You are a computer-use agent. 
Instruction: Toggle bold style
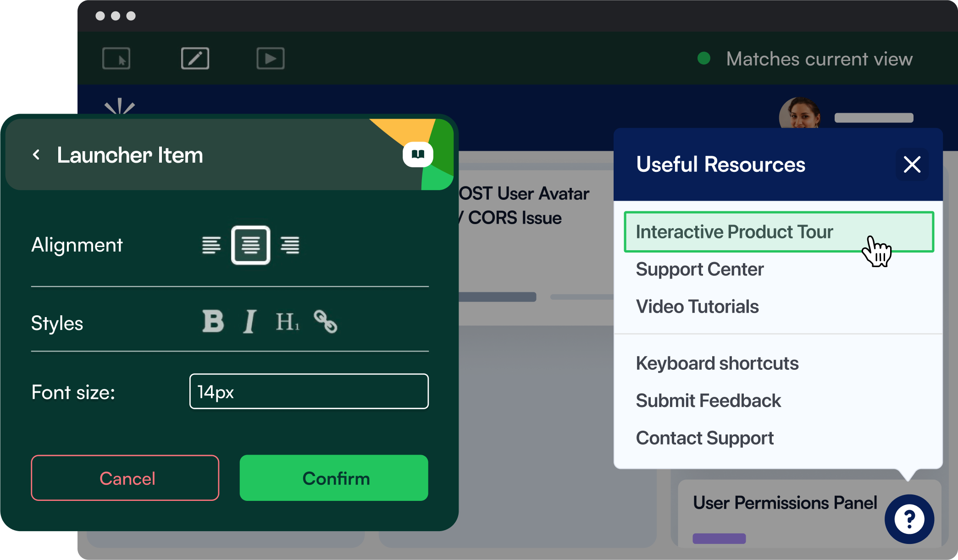coord(213,321)
